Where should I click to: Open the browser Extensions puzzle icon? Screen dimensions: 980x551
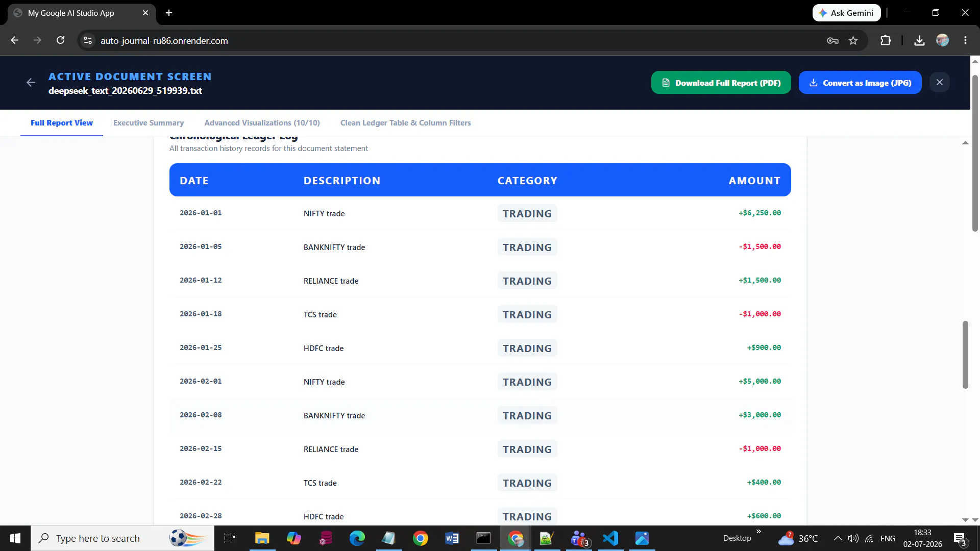pyautogui.click(x=886, y=41)
